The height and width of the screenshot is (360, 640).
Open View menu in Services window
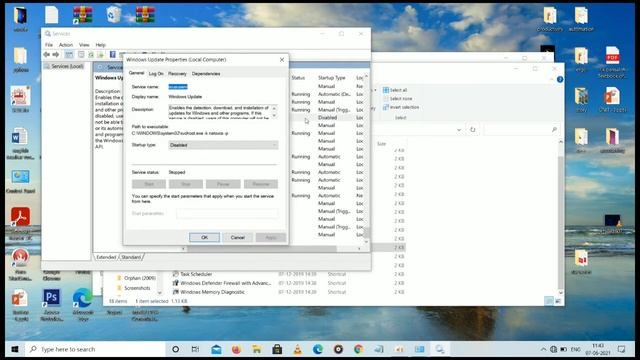click(84, 45)
